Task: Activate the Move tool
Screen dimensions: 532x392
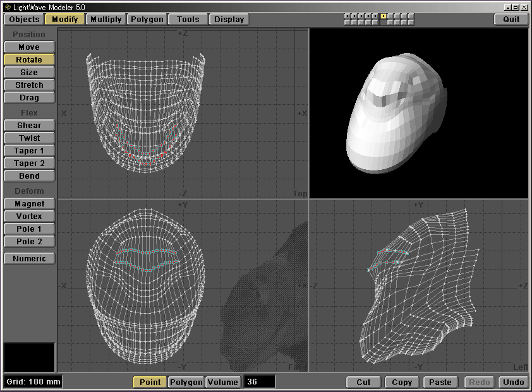Action: [29, 47]
